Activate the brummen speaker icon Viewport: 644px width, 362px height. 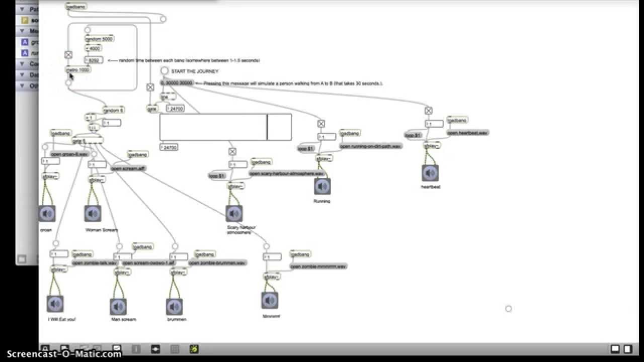coord(174,306)
